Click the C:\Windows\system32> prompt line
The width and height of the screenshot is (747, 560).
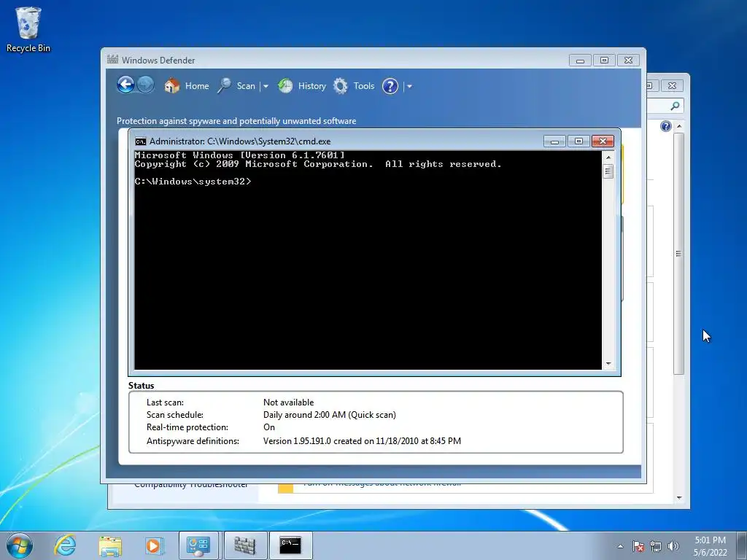click(x=193, y=182)
